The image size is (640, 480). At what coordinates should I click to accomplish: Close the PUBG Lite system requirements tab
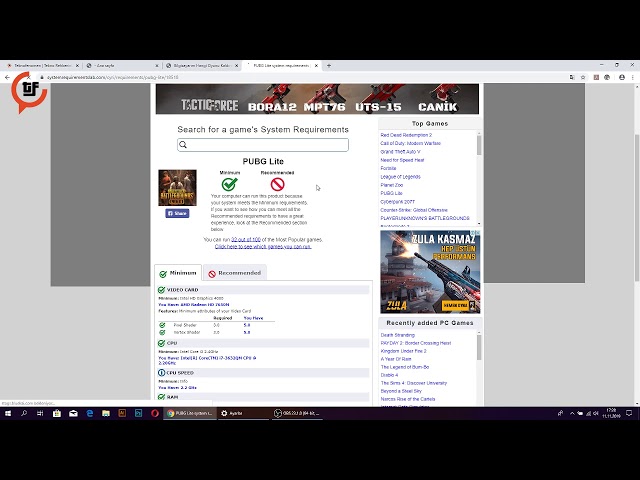[x=316, y=65]
